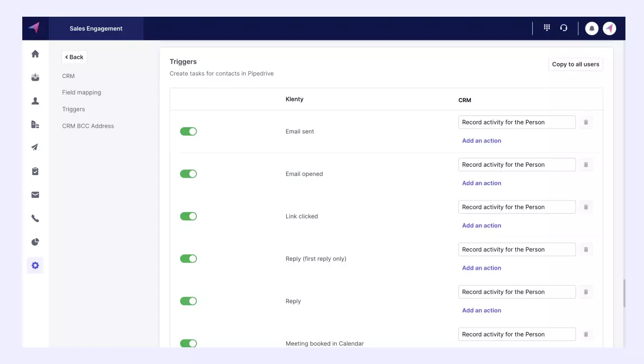
Task: Open the Prospects person icon in sidebar
Action: pyautogui.click(x=35, y=101)
